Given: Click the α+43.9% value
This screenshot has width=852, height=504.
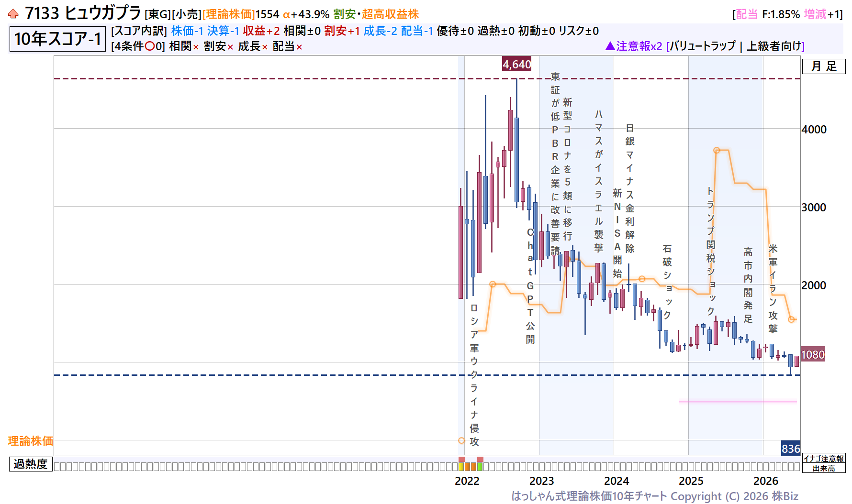Looking at the screenshot, I should point(306,14).
